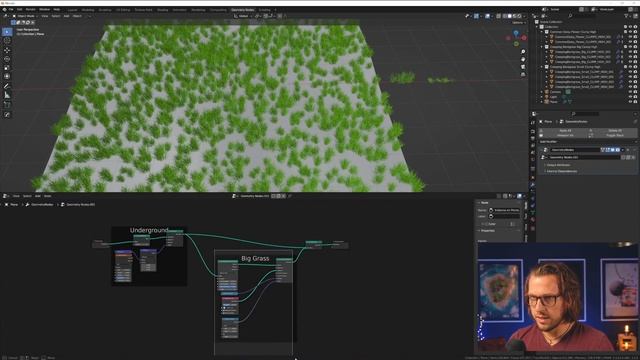Toggle camera view gizmo icon

coord(523,67)
